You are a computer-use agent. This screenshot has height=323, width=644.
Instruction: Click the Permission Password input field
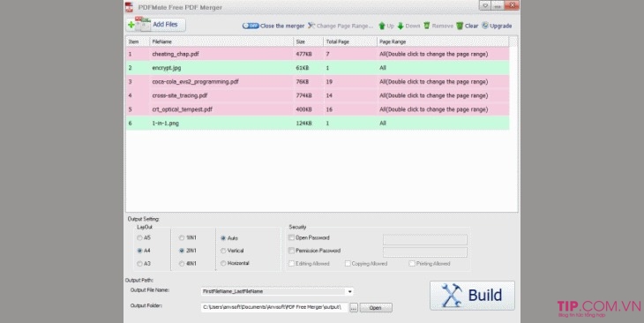click(x=424, y=252)
